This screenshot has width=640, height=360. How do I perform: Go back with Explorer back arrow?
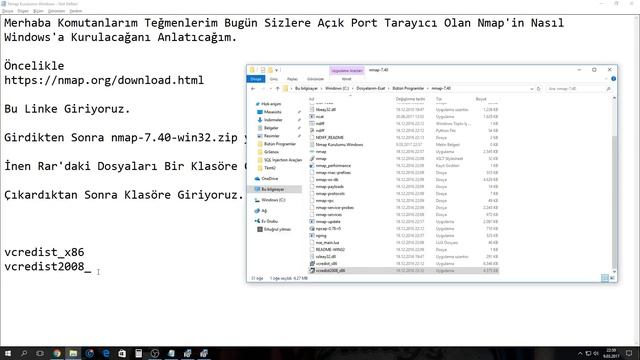[x=253, y=89]
